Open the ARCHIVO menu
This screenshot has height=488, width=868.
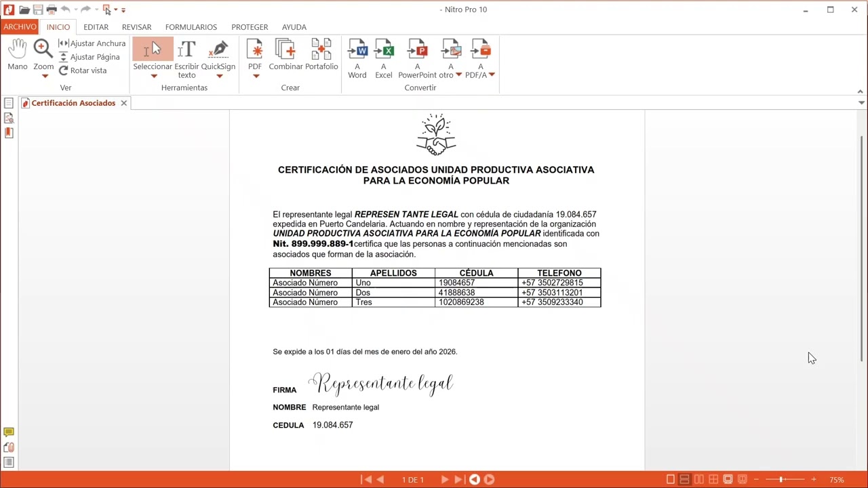tap(20, 27)
